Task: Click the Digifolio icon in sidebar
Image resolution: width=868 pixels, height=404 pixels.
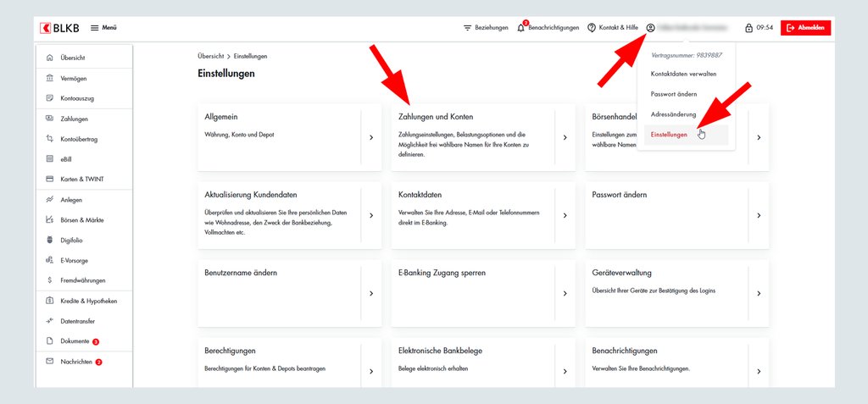Action: [x=49, y=241]
